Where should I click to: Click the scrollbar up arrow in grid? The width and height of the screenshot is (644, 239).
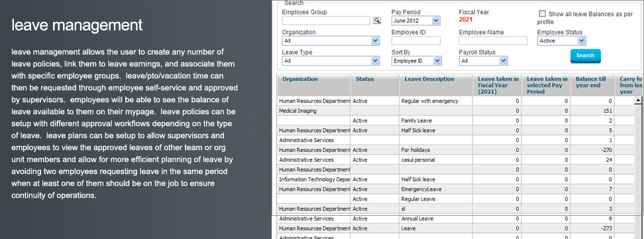[638, 100]
